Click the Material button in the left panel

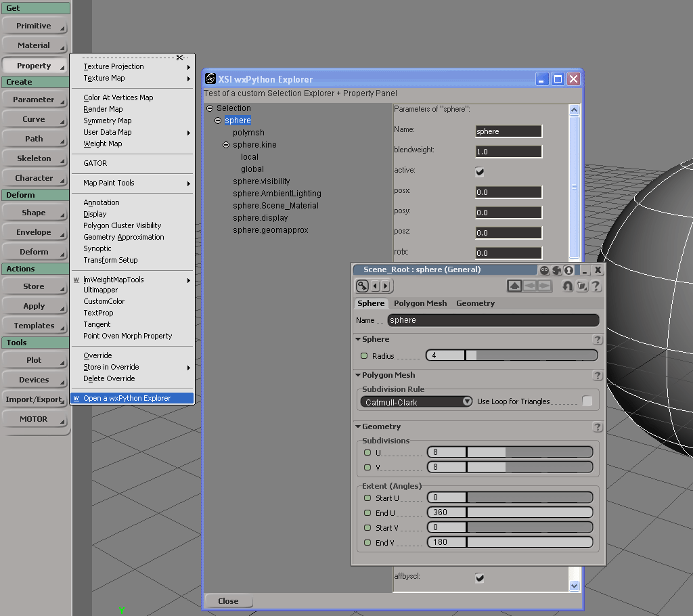point(34,45)
